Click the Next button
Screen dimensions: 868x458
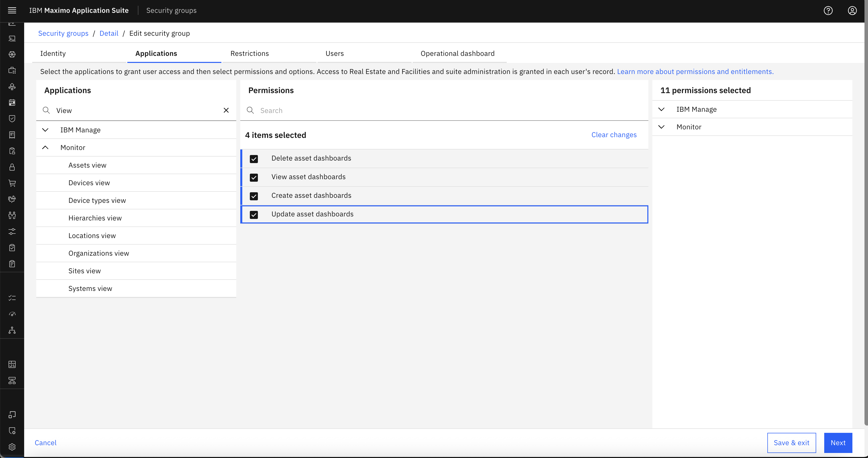click(838, 442)
